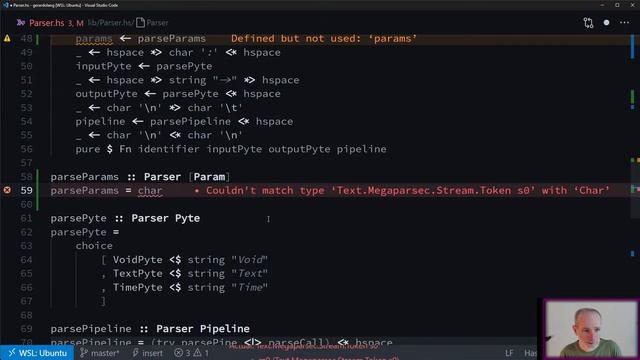Open the More Actions ellipsis menu
Screen dimensions: 640x360
[x=624, y=23]
